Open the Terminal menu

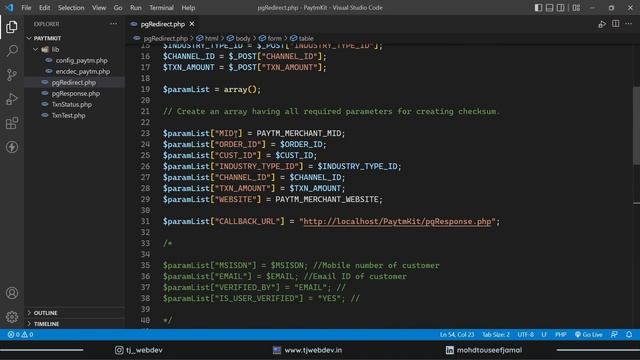click(x=161, y=8)
